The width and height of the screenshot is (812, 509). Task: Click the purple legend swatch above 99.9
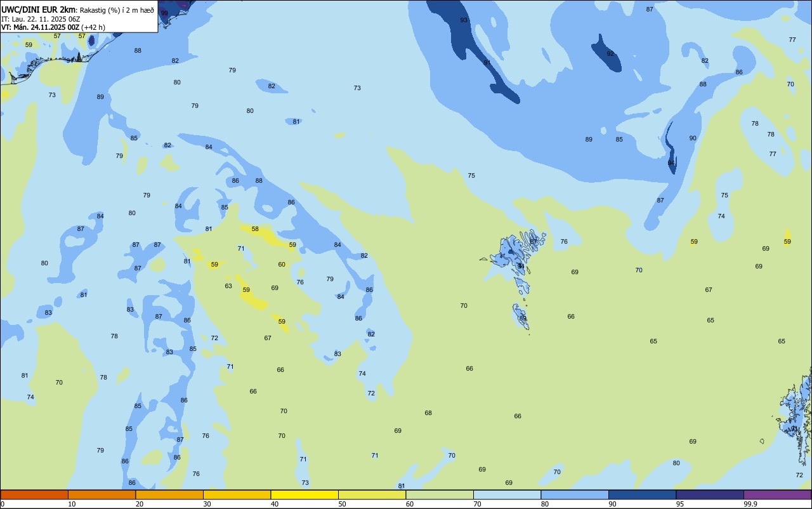[x=777, y=494]
